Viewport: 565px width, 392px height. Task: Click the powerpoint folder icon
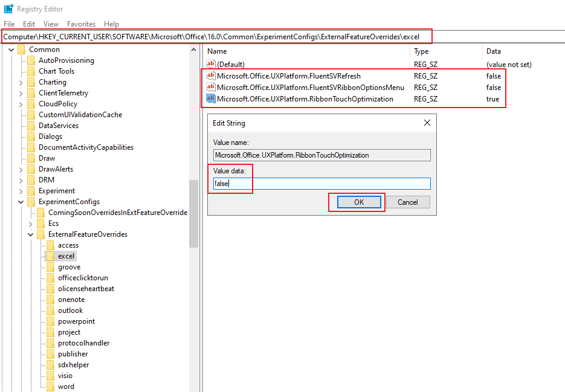(50, 321)
